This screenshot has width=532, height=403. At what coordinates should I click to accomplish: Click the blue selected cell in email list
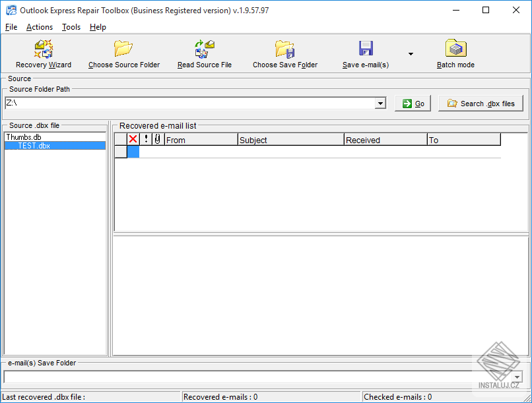click(133, 152)
